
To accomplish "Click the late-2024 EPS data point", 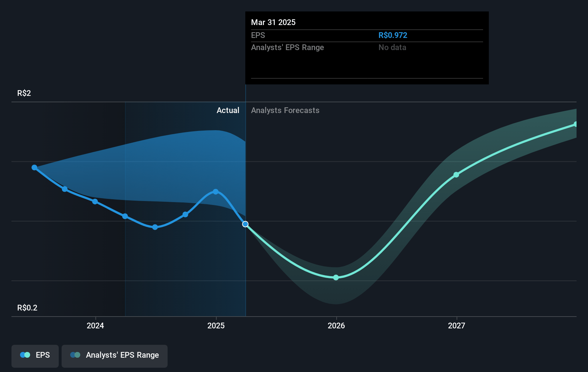I will click(185, 215).
